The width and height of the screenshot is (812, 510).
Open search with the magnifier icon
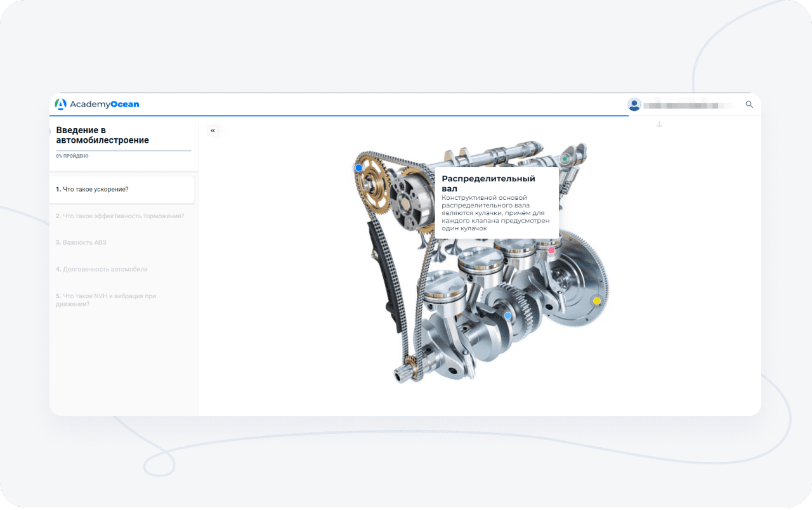(749, 105)
